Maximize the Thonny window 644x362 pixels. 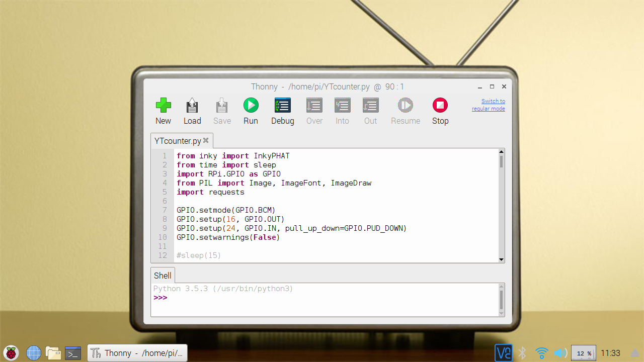point(492,86)
